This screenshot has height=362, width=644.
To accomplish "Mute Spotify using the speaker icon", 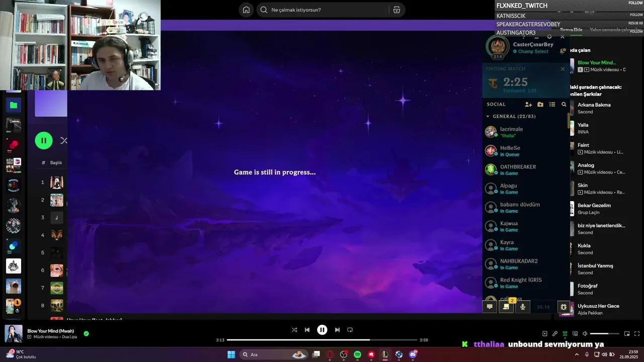I will tap(585, 333).
